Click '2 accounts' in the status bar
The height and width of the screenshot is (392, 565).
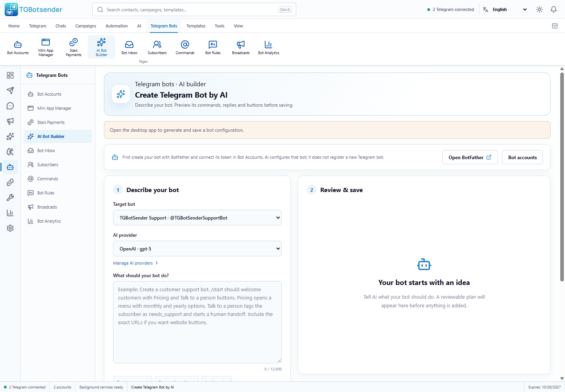click(x=62, y=387)
